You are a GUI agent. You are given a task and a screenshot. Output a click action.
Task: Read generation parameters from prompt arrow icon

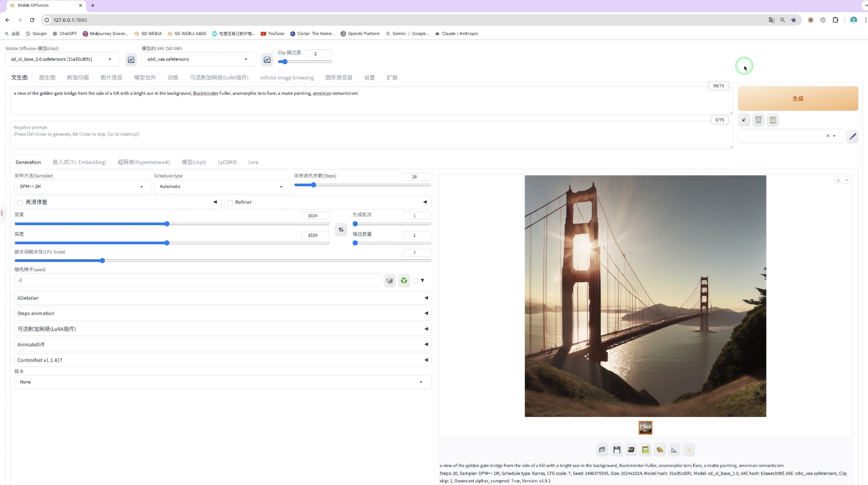point(744,120)
